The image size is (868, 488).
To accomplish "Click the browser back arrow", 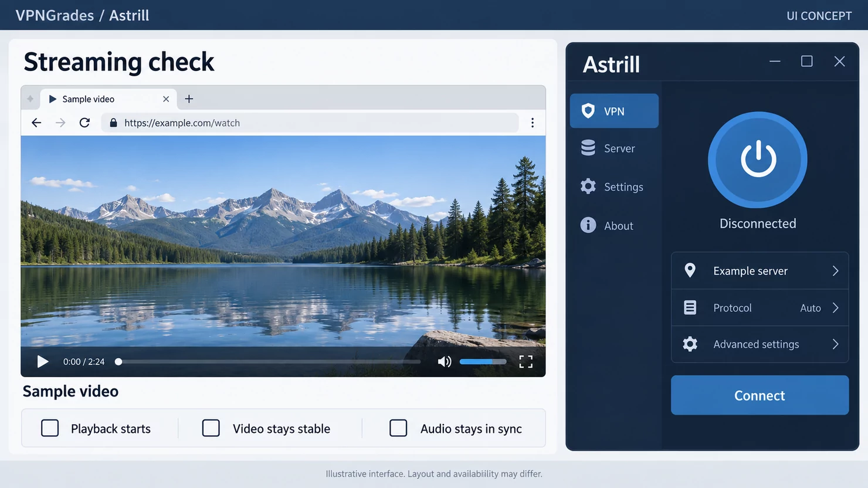I will click(x=36, y=123).
